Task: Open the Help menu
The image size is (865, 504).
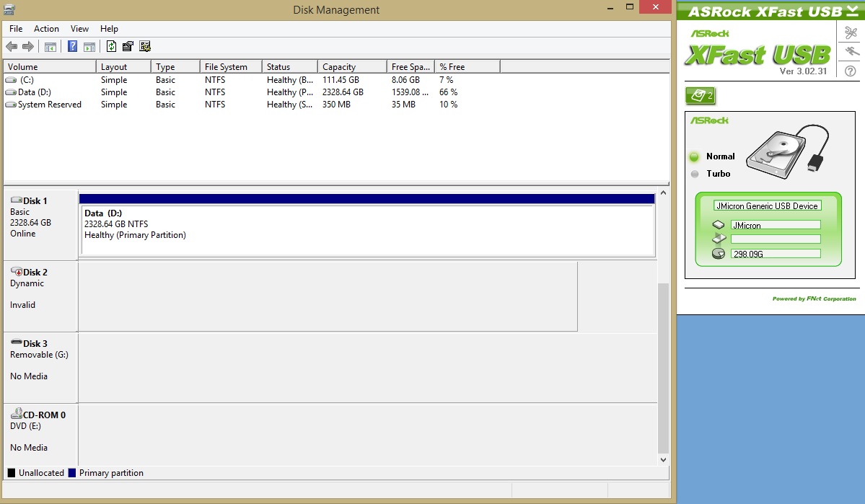Action: pyautogui.click(x=109, y=29)
